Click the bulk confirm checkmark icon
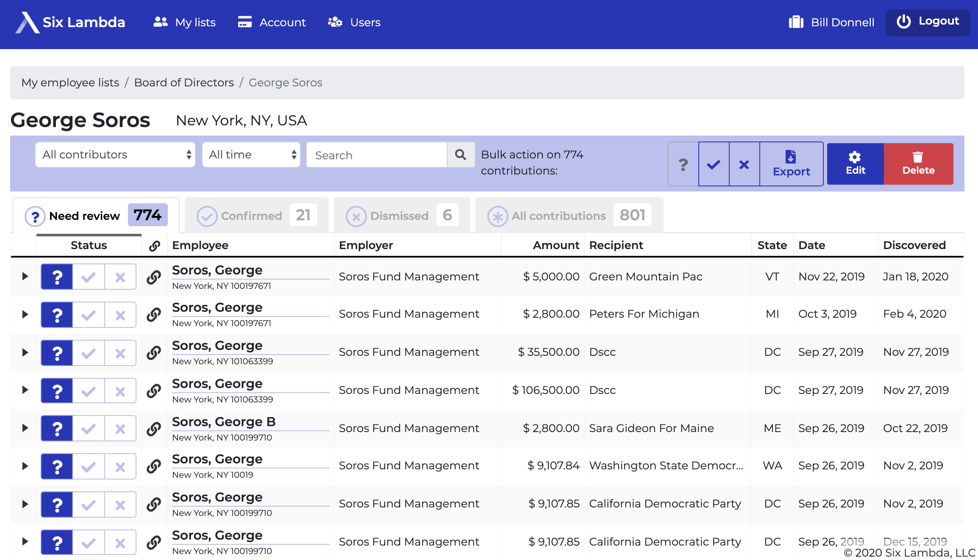Viewport: 978px width, 560px height. (714, 164)
